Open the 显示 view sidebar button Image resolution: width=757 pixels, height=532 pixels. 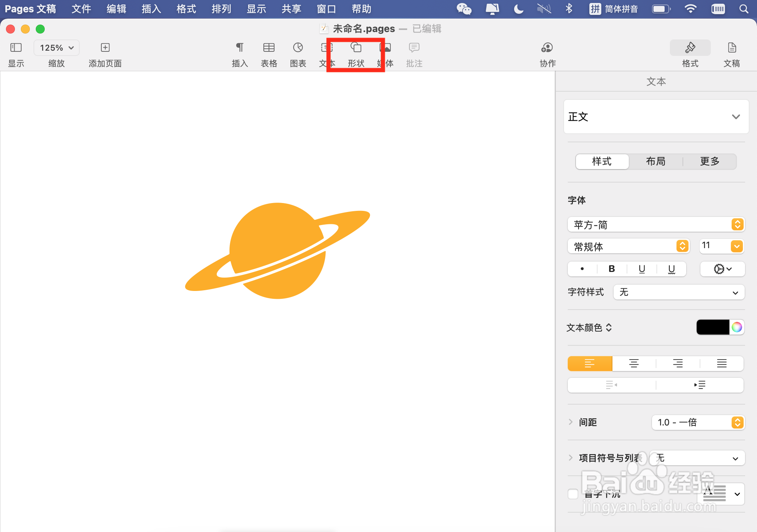tap(16, 48)
